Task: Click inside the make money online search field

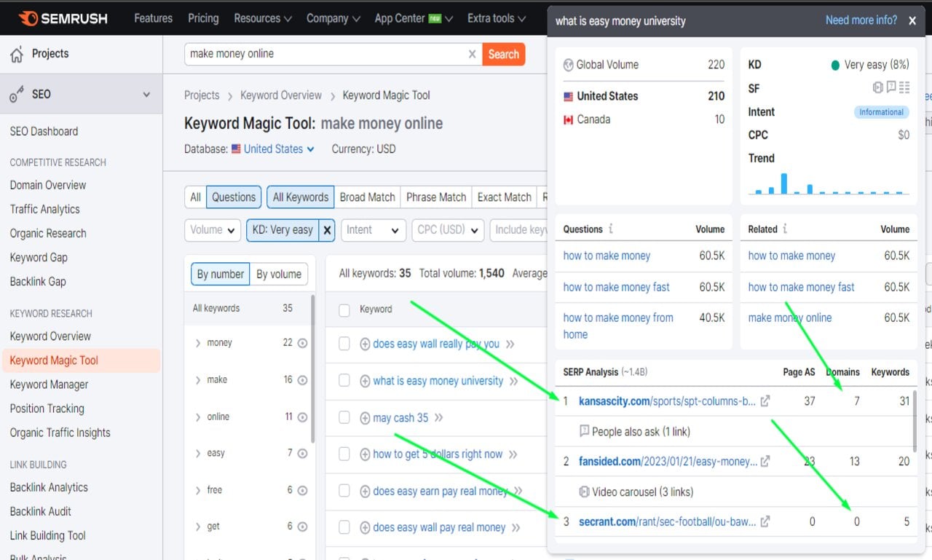Action: point(328,54)
